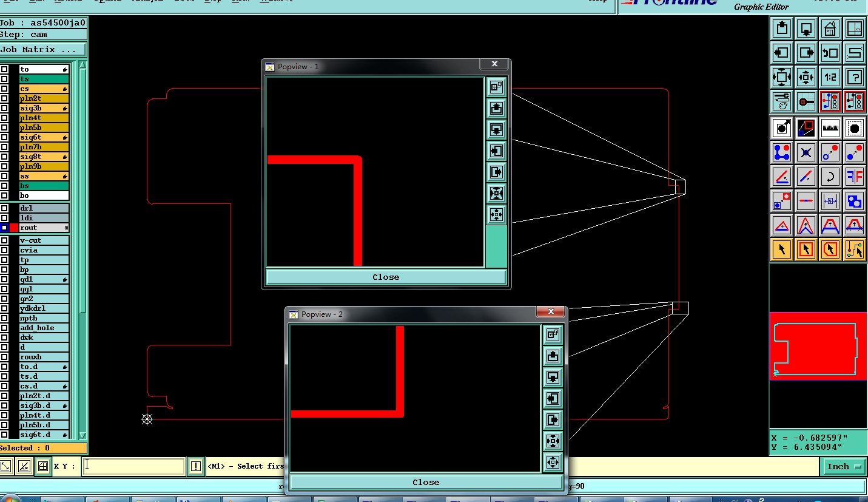Open the Inch units dropdown
The image size is (868, 502).
tap(844, 466)
